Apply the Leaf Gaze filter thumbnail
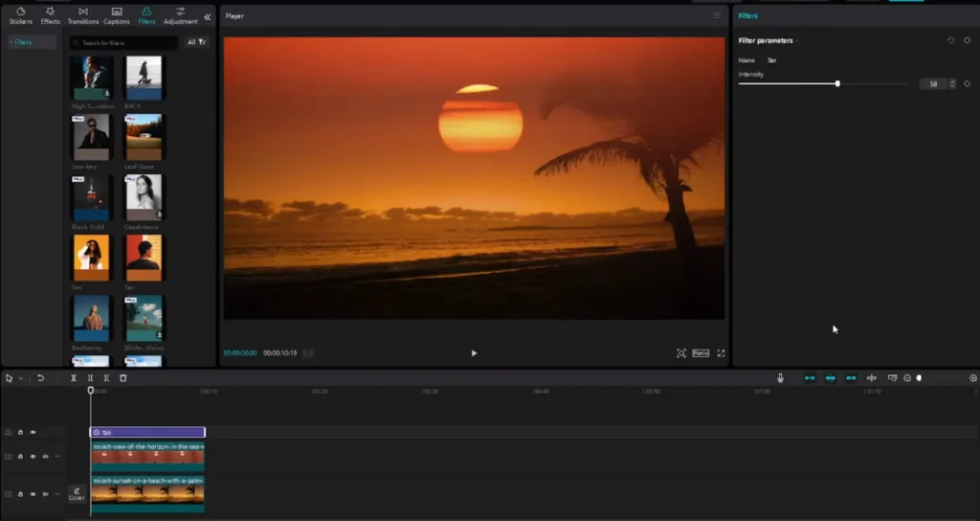 [x=144, y=138]
